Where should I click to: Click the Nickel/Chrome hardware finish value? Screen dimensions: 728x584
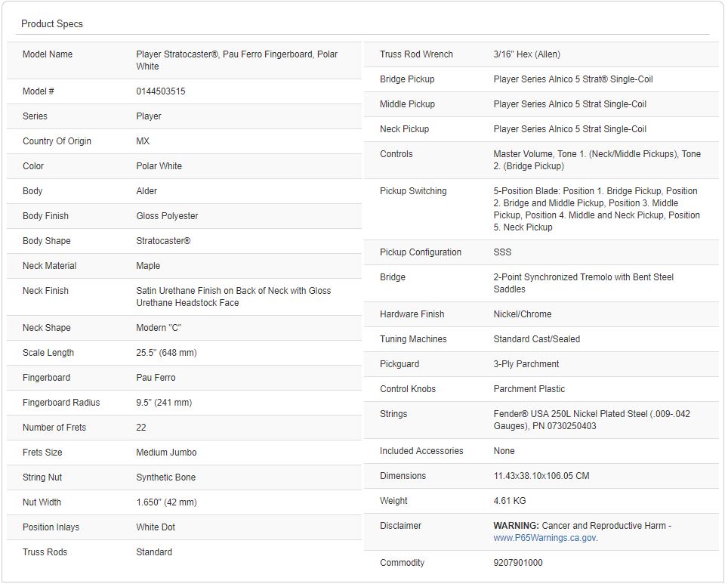pos(523,314)
